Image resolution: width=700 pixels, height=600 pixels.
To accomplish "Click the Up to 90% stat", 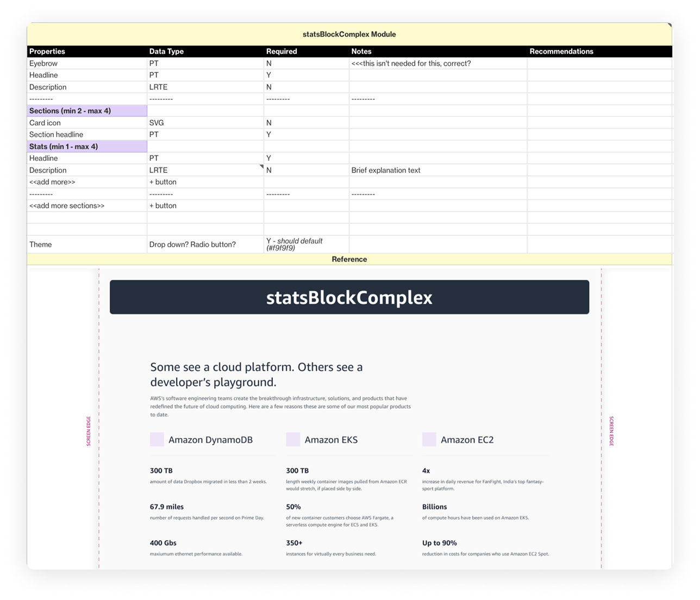I will (440, 543).
